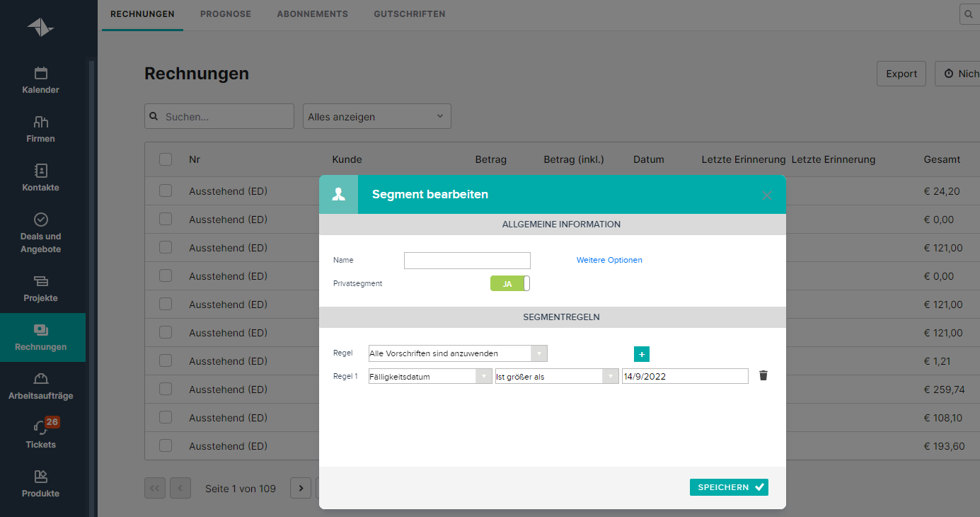Click the app logo in the sidebar
Viewport: 980px width, 517px height.
(x=40, y=28)
